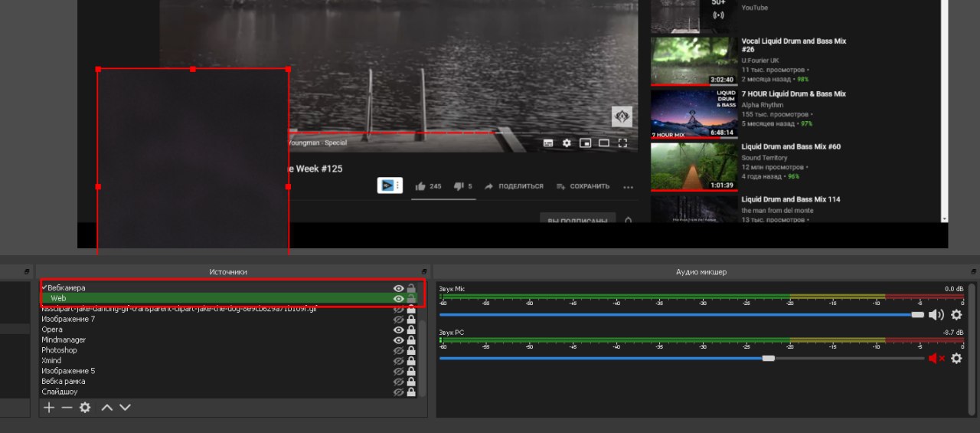This screenshot has height=433, width=980.
Task: Hide the Opera source
Action: 398,330
